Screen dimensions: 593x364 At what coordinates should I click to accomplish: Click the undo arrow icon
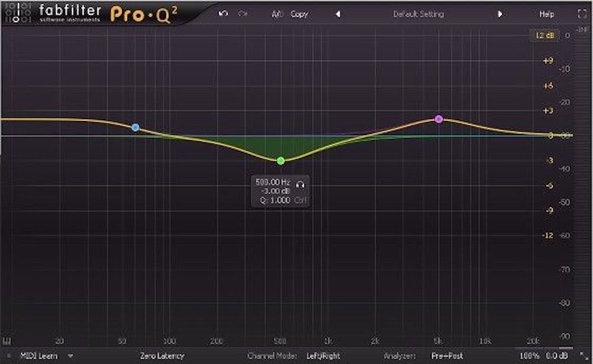[x=223, y=14]
